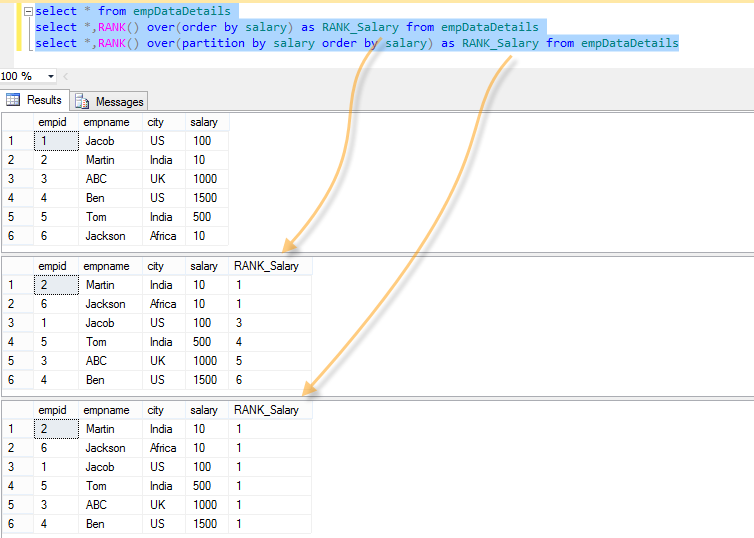The width and height of the screenshot is (754, 538).
Task: Select the RANK_Salary header in the third result grid
Action: point(270,410)
